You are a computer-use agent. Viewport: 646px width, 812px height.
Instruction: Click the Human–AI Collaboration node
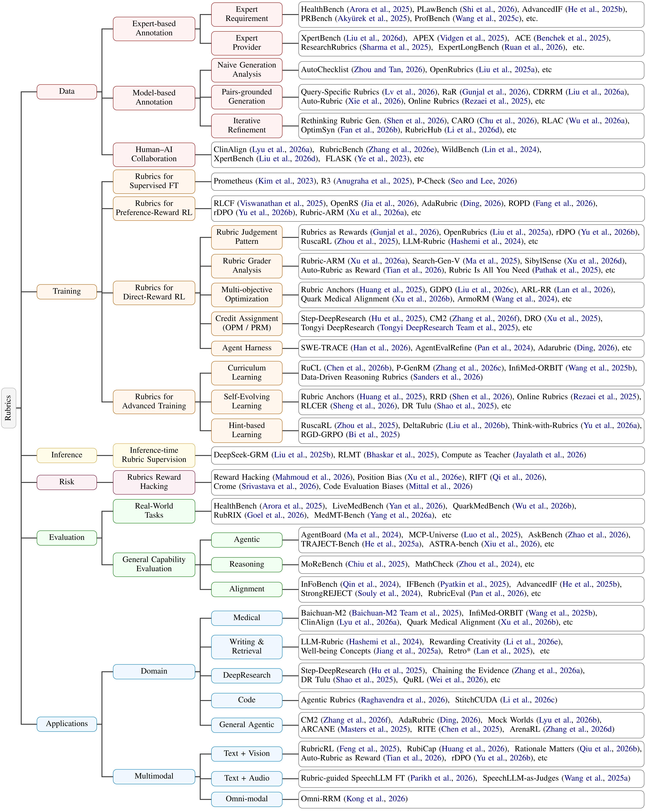point(154,154)
